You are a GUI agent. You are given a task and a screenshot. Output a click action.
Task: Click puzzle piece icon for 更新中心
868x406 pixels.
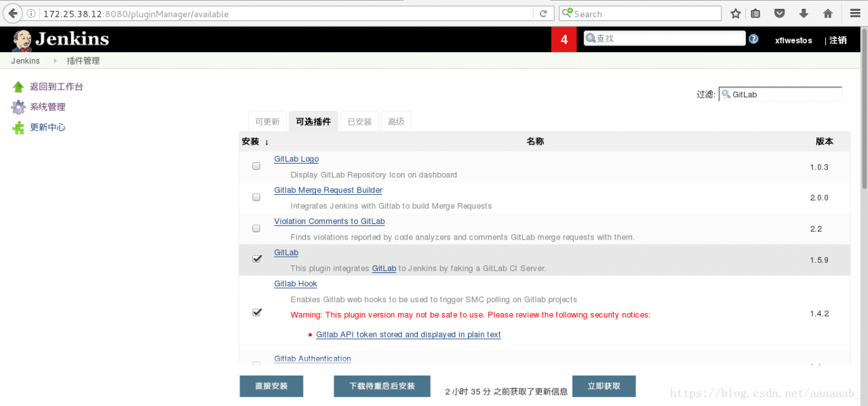click(x=18, y=128)
